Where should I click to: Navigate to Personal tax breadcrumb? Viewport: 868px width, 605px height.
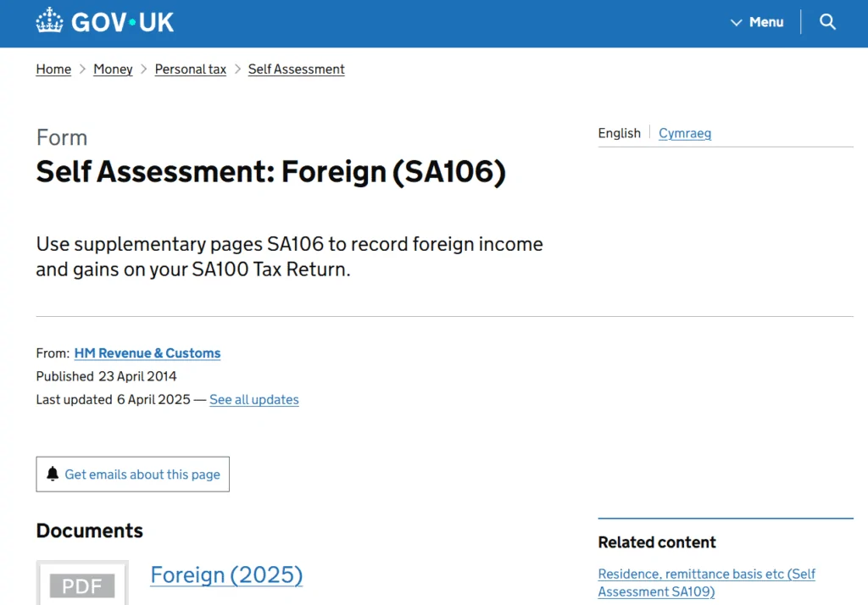(191, 69)
